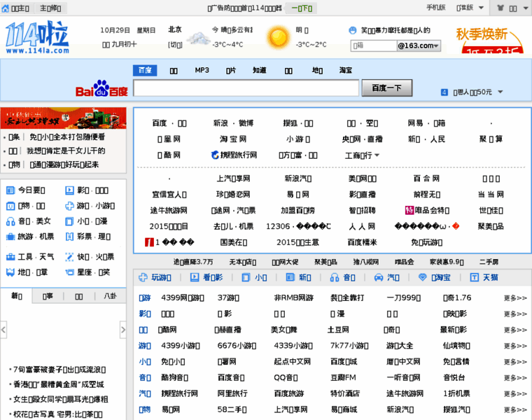Select the MP3 search tab
The height and width of the screenshot is (420, 532).
point(202,71)
